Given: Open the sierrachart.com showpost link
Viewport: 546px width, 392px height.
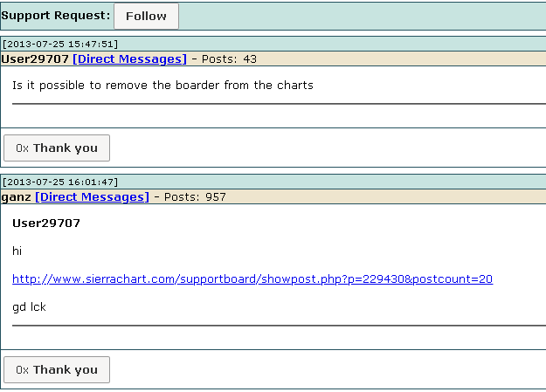Looking at the screenshot, I should click(252, 279).
